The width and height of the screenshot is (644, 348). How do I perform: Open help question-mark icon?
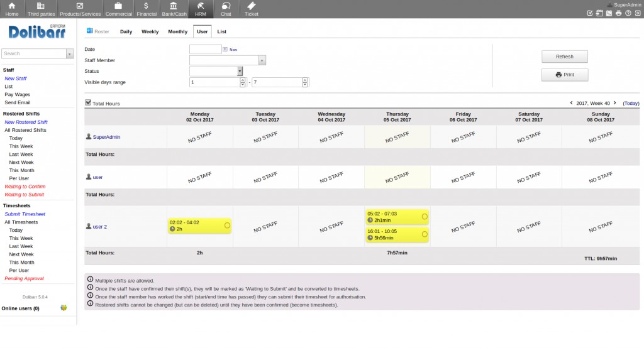(628, 13)
